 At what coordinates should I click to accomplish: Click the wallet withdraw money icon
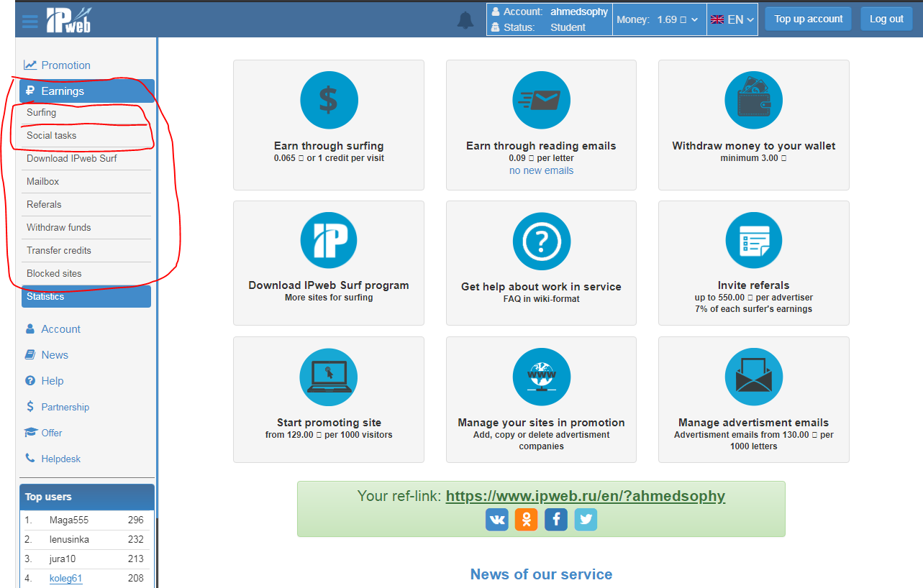point(753,100)
